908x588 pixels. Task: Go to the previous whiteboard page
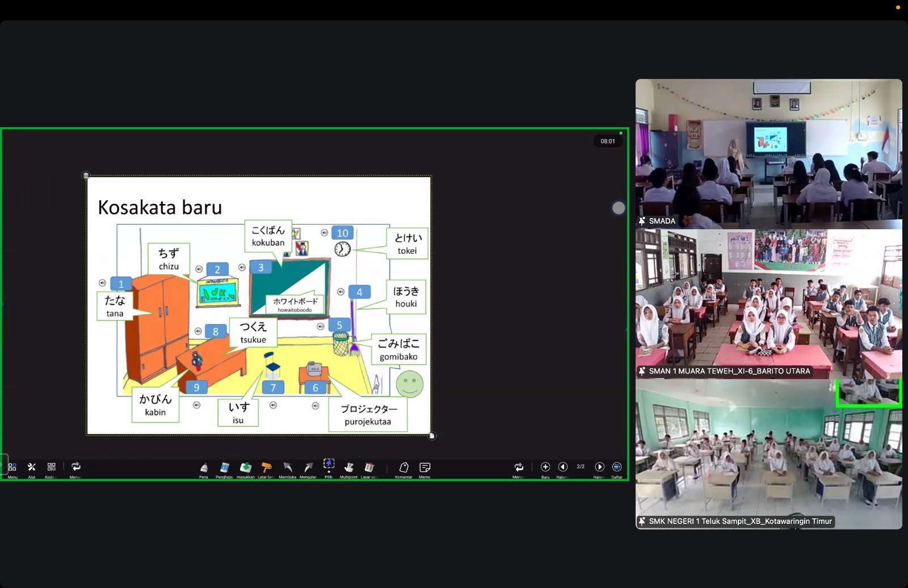click(x=562, y=467)
